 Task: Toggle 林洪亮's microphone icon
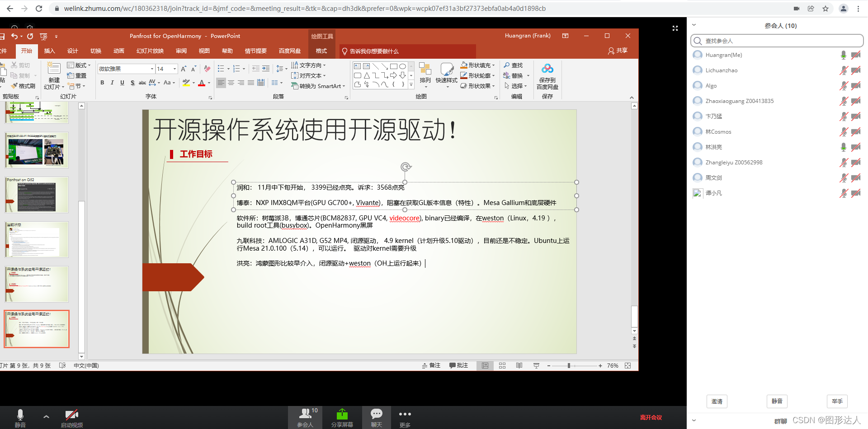click(843, 147)
